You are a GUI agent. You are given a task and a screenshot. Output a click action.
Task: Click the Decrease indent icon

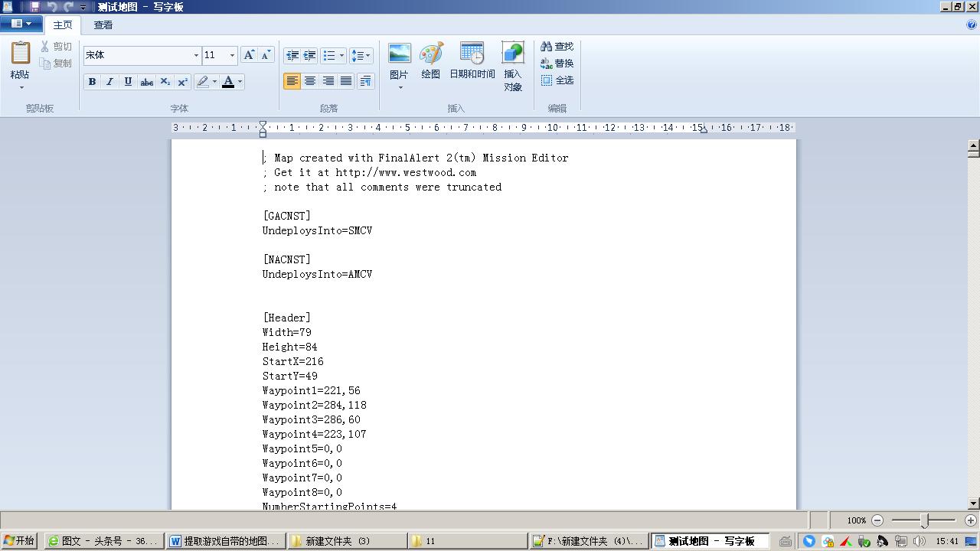click(x=292, y=55)
